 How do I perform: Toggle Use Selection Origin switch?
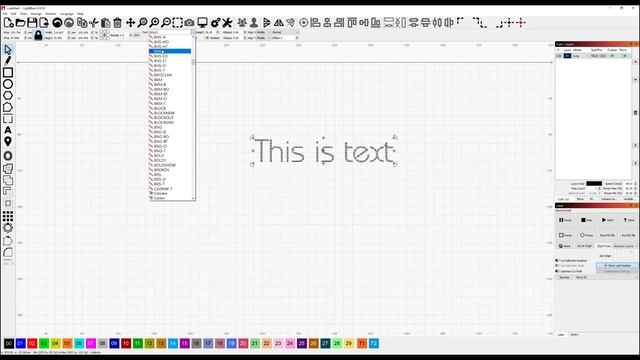557,266
